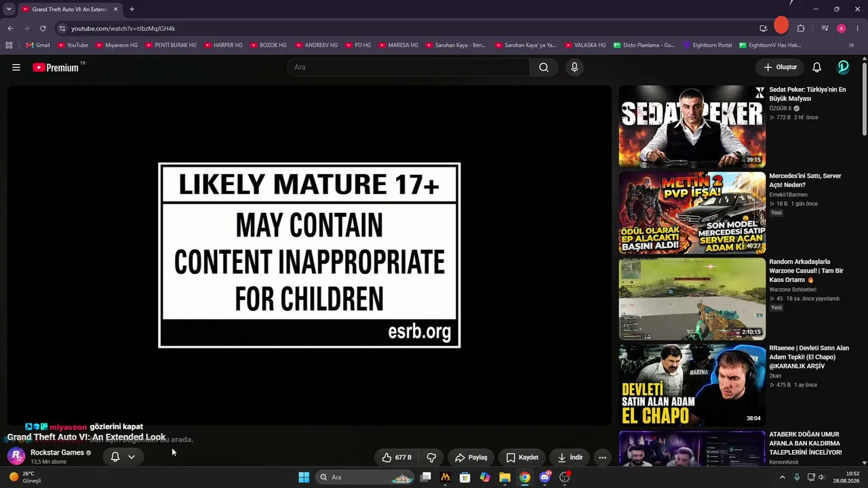The image size is (868, 488).
Task: Open the VALASKA HG bookmark
Action: [x=585, y=45]
